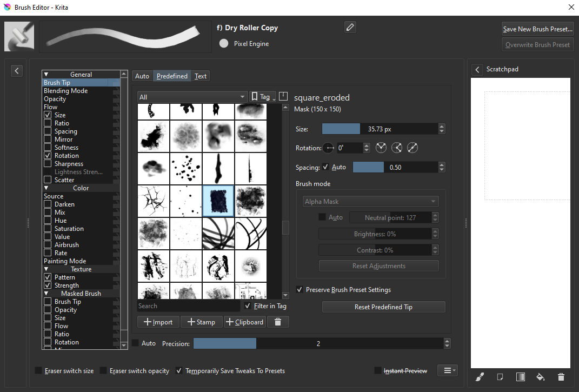579x392 pixels.
Task: Click the scratchpad paintbrush icon
Action: (480, 377)
